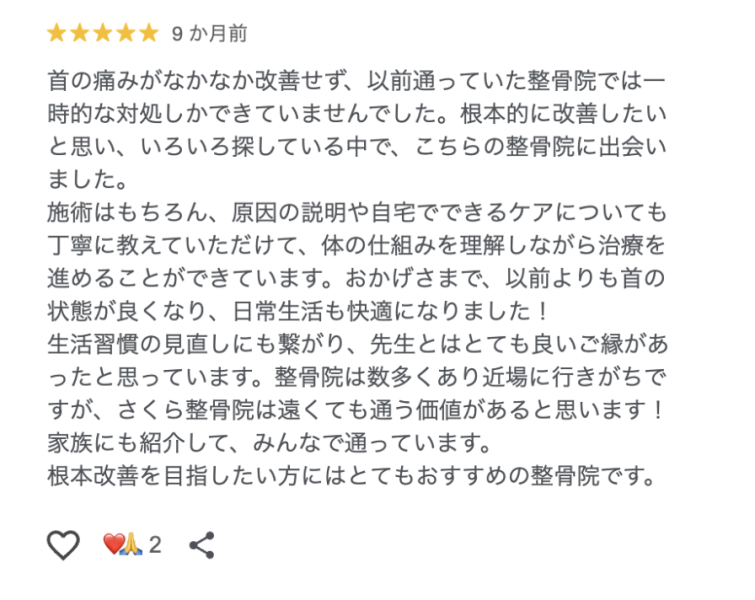The image size is (755, 600).
Task: Click the fifth star of the rating
Action: click(148, 34)
